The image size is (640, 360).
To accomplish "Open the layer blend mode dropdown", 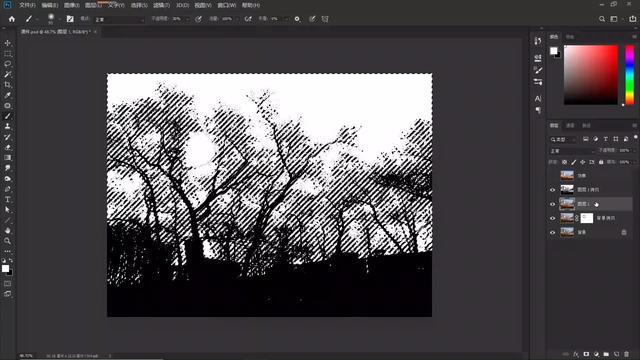I will 571,151.
